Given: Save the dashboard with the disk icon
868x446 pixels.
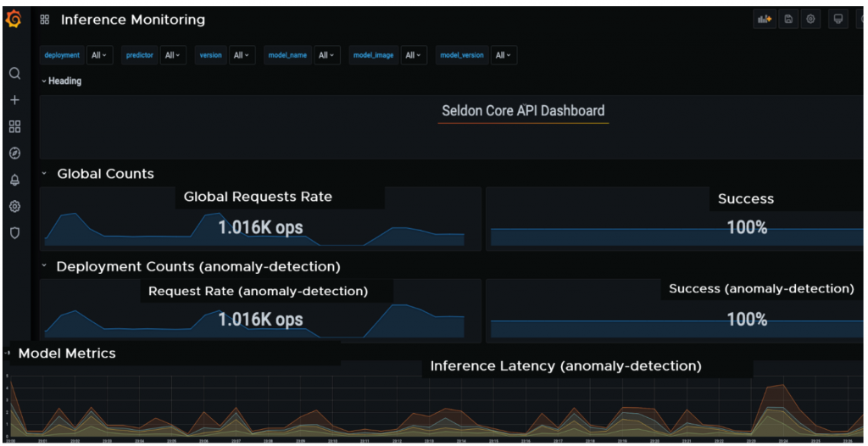Looking at the screenshot, I should tap(788, 20).
